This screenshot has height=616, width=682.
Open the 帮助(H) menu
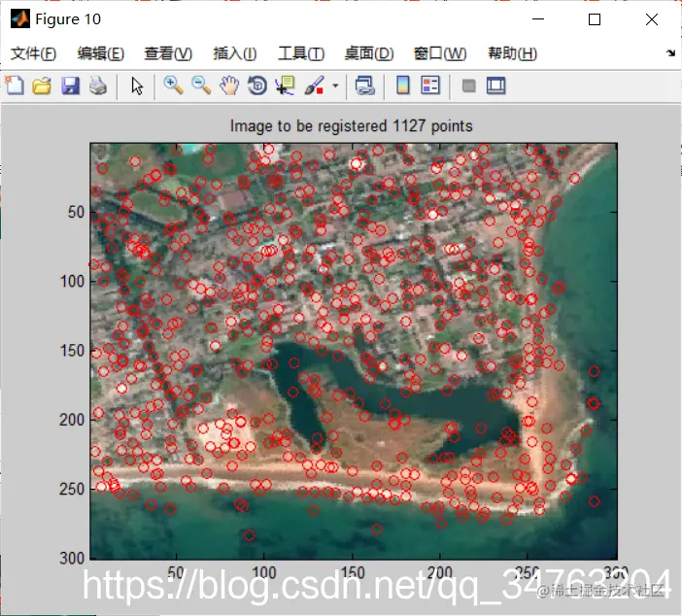[513, 53]
